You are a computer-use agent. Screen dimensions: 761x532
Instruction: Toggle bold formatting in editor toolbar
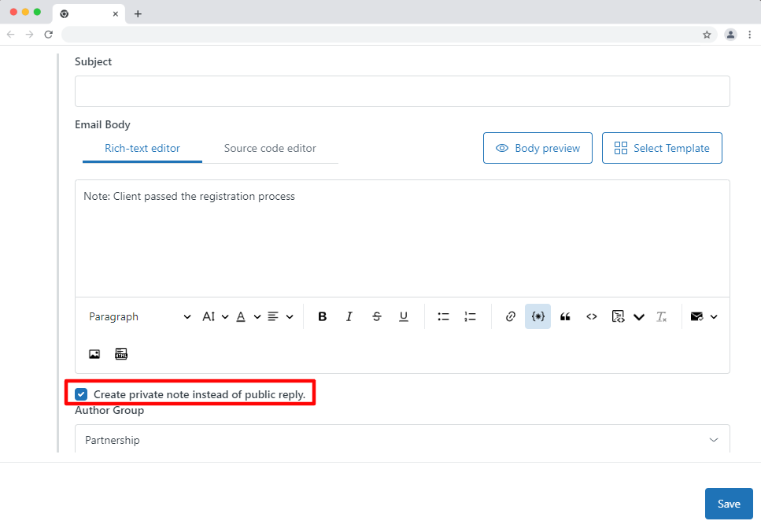[x=322, y=316]
